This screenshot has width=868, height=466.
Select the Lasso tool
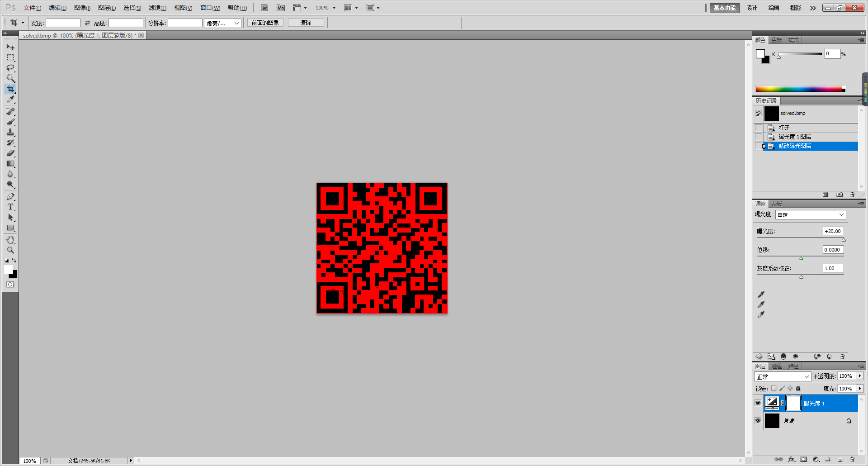pyautogui.click(x=10, y=68)
